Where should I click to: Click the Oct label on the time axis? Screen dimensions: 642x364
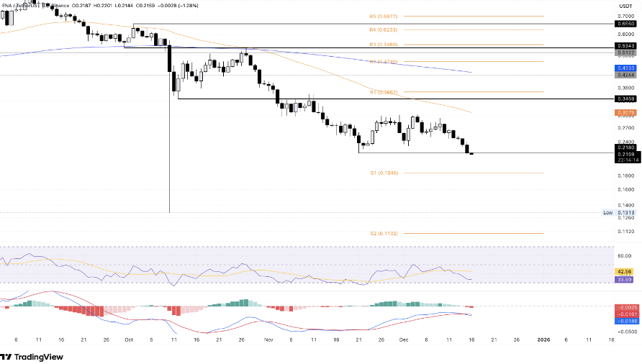click(x=129, y=340)
